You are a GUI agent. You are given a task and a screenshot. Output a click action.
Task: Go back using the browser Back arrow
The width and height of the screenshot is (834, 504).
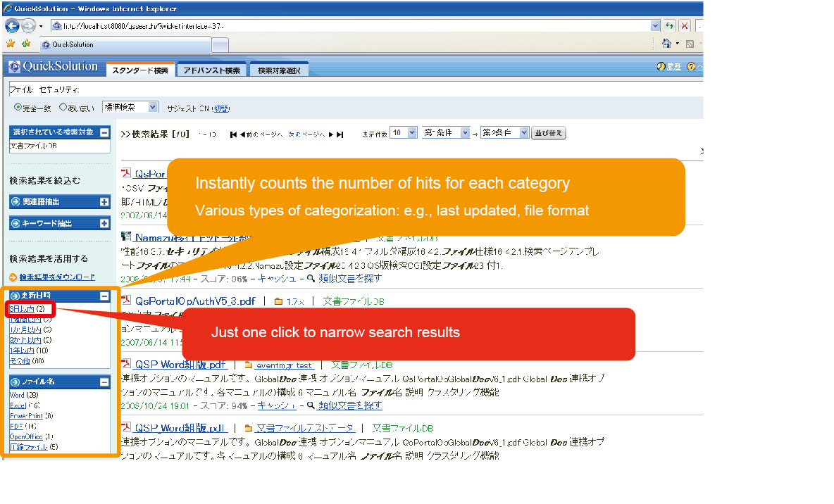12,25
